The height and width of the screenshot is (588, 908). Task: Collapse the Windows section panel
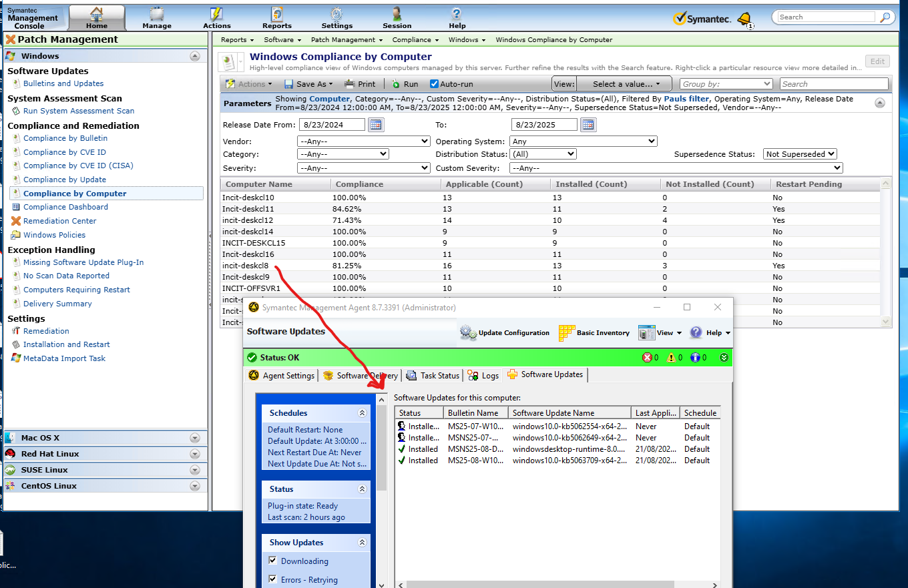(x=195, y=56)
